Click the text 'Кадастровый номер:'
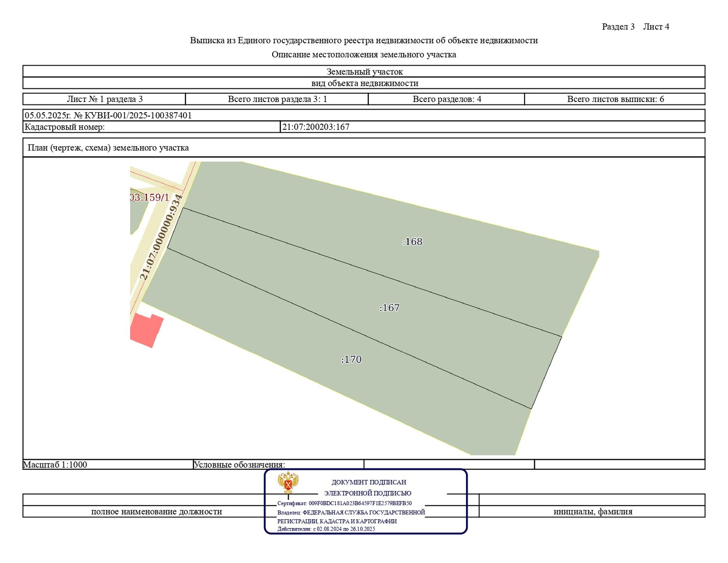728x563 pixels. pyautogui.click(x=65, y=127)
